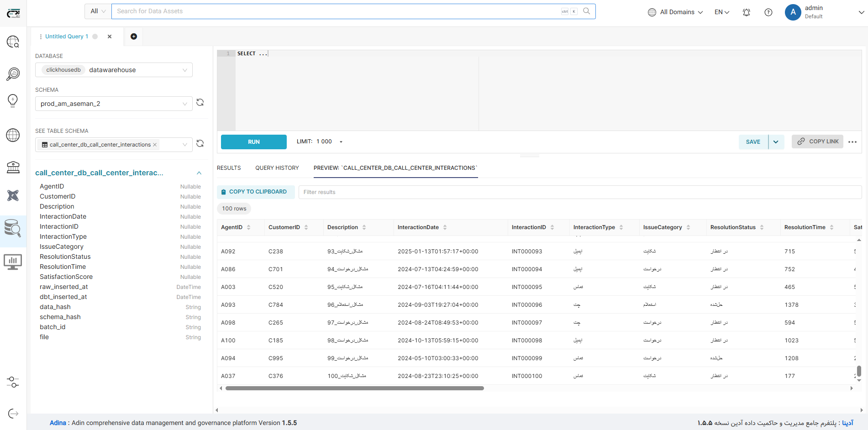Open the more options ellipsis menu
The image size is (868, 430).
click(x=852, y=142)
